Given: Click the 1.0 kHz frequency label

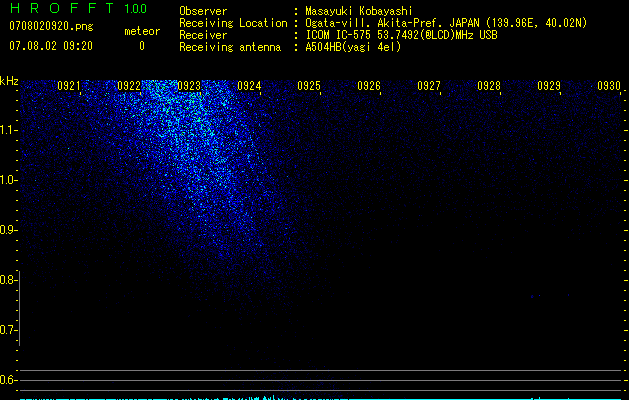Looking at the screenshot, I should [8, 180].
